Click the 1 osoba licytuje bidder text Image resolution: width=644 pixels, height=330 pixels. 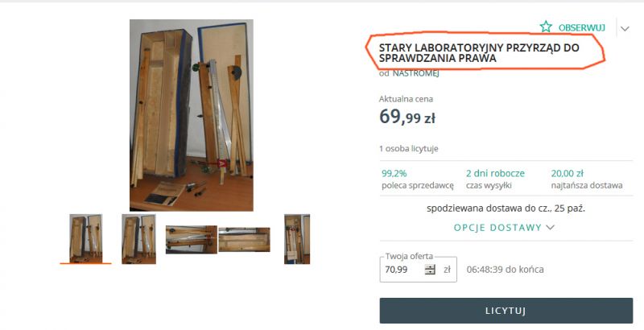[409, 149]
